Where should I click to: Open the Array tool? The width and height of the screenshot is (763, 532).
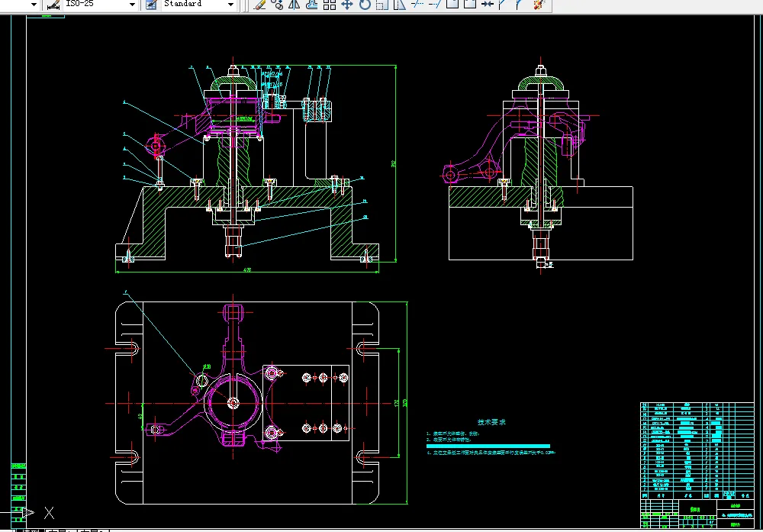click(330, 5)
